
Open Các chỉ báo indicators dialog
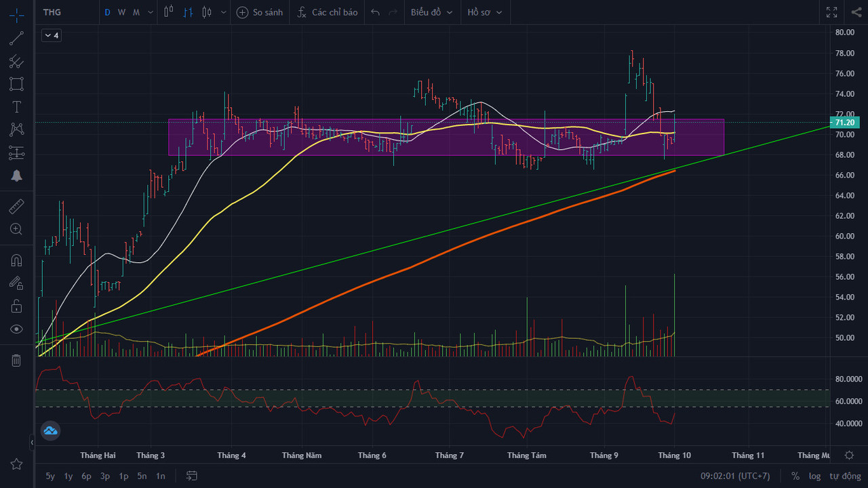click(328, 12)
